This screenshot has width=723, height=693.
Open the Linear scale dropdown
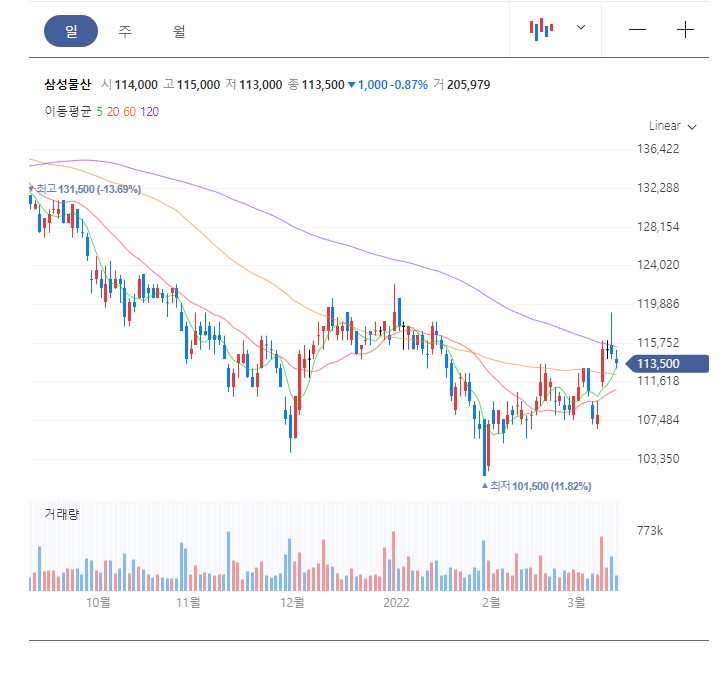click(x=672, y=126)
